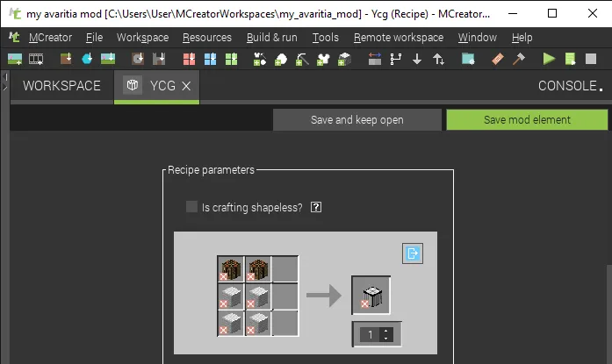Click the import structure castle icon
Screen dimensions: 612x364
[x=159, y=60]
